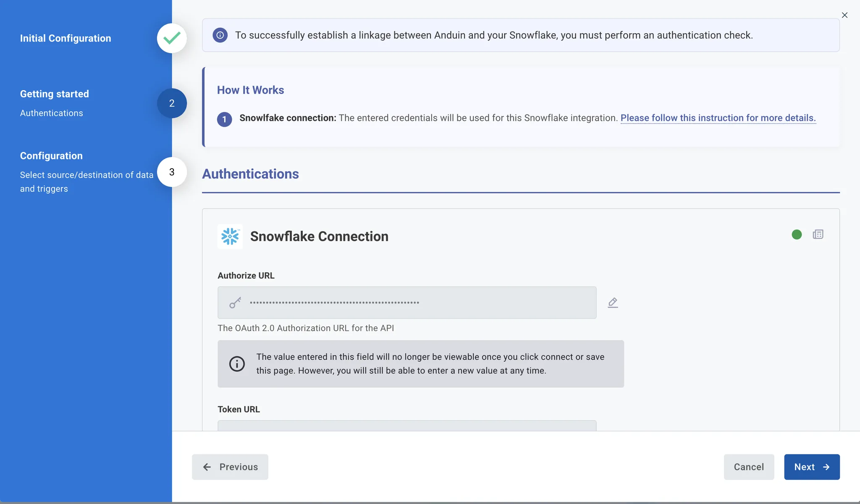Open the connection details panel icon
This screenshot has height=504, width=860.
click(818, 234)
